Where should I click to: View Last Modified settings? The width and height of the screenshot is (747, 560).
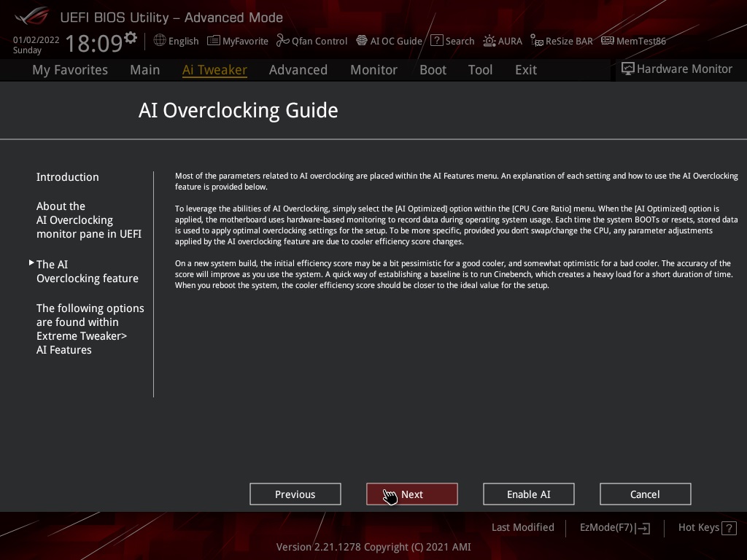(522, 528)
